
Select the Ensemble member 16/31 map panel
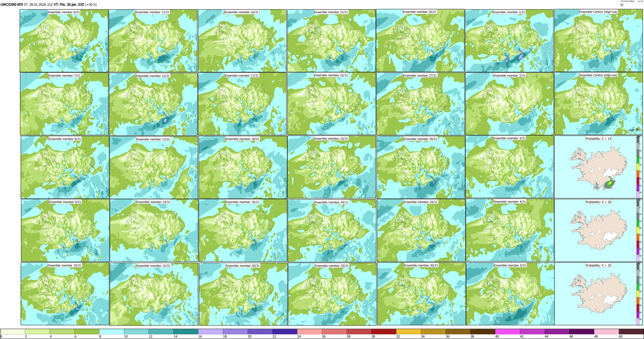pos(242,41)
